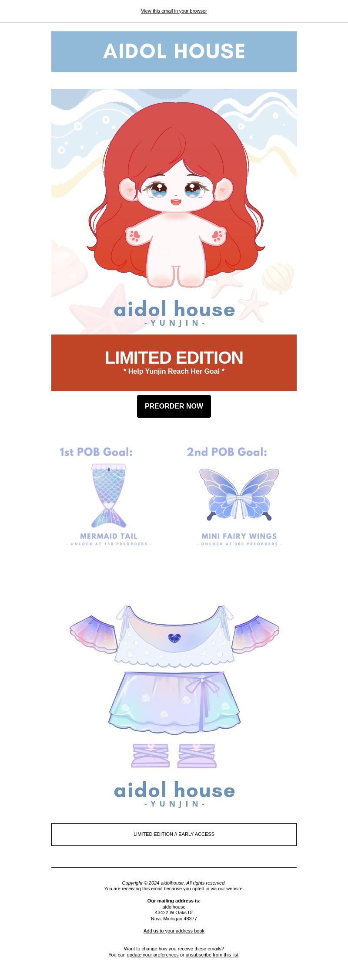Image resolution: width=348 pixels, height=980 pixels.
Task: Open the 'update your preferences' link
Action: [x=153, y=955]
